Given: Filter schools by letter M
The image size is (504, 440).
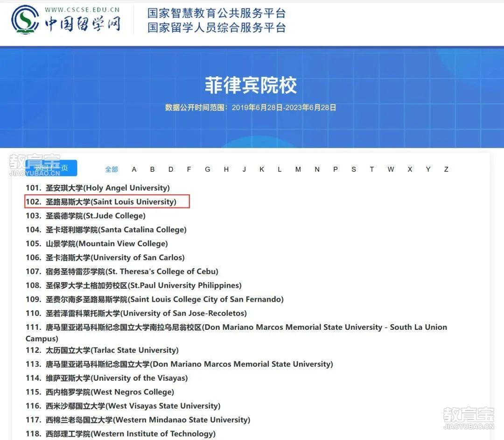Looking at the screenshot, I should 298,169.
